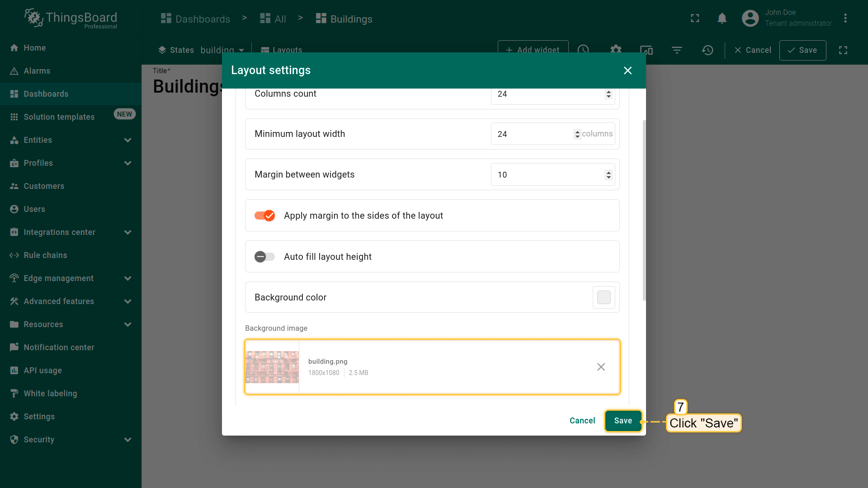The width and height of the screenshot is (868, 488).
Task: Click the John Doe avatar icon
Action: click(750, 19)
